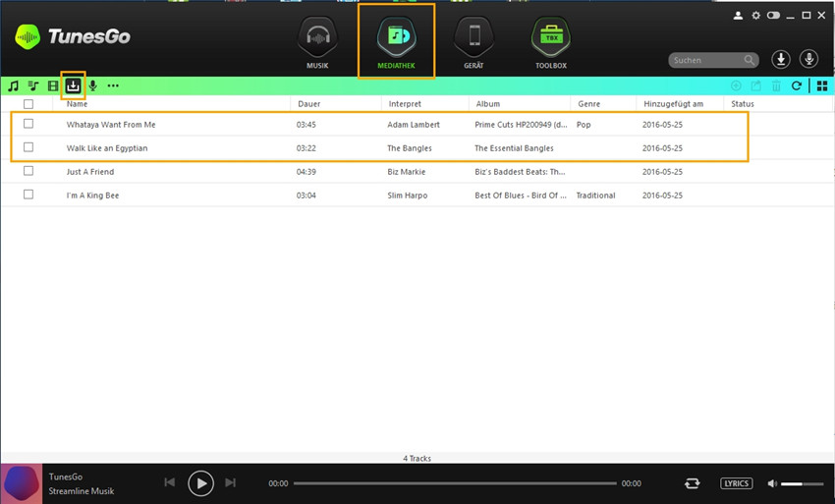
Task: Show recorded items microphone icon
Action: [x=93, y=85]
